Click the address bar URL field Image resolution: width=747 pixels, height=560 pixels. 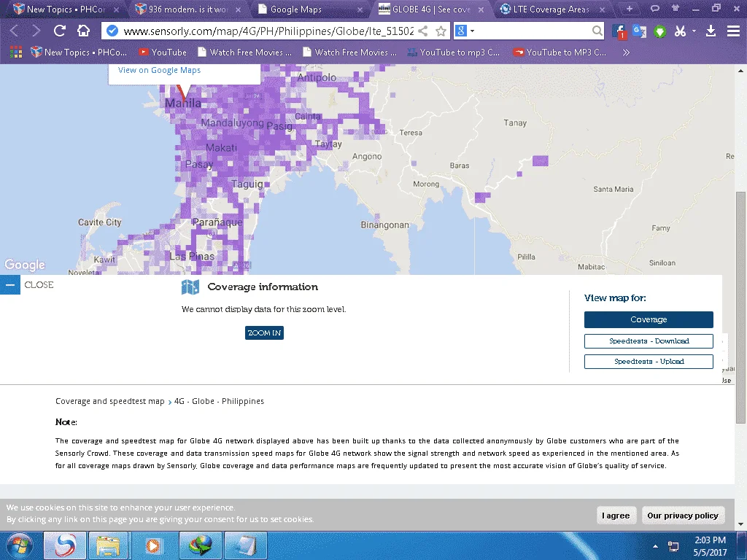(268, 31)
